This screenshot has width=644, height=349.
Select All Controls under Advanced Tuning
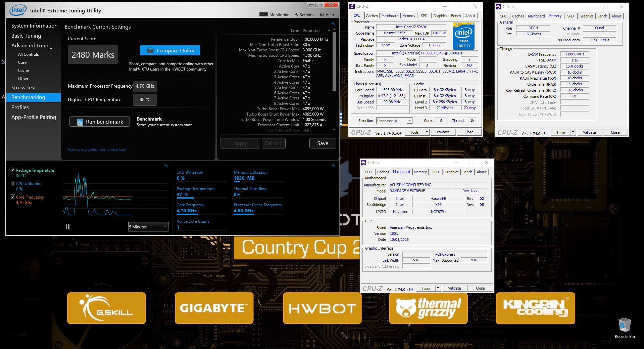28,54
